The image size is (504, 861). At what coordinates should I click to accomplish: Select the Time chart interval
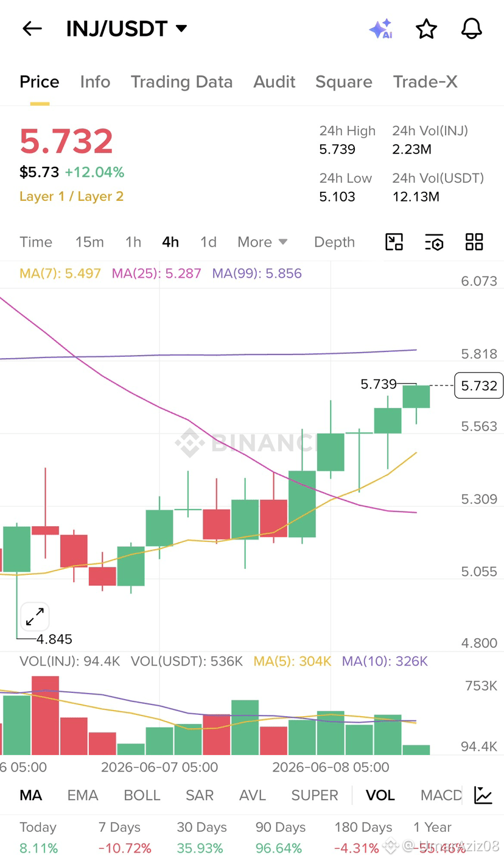[x=36, y=242]
